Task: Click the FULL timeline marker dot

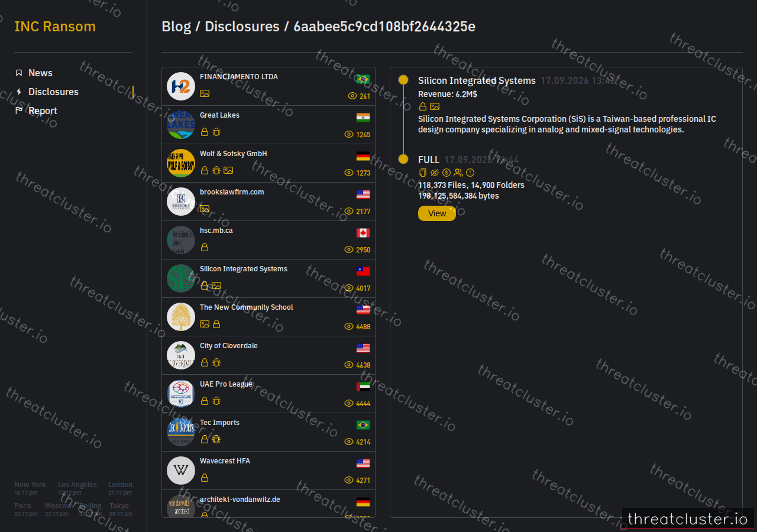Action: tap(403, 159)
